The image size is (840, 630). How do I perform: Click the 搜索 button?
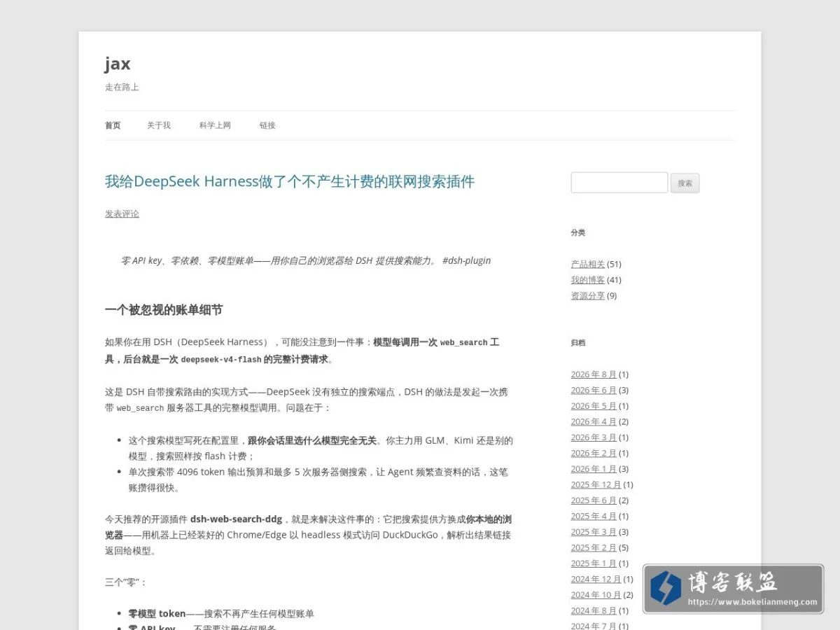[x=685, y=183]
